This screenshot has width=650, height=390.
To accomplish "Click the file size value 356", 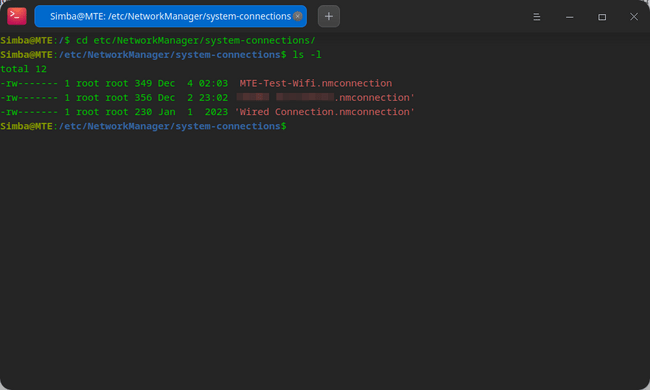I will point(143,97).
